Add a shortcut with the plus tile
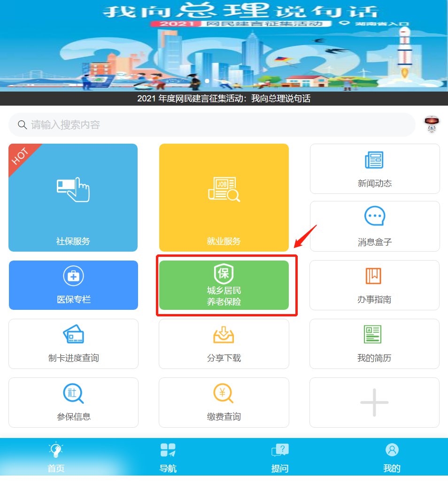448x484 pixels. click(x=375, y=402)
